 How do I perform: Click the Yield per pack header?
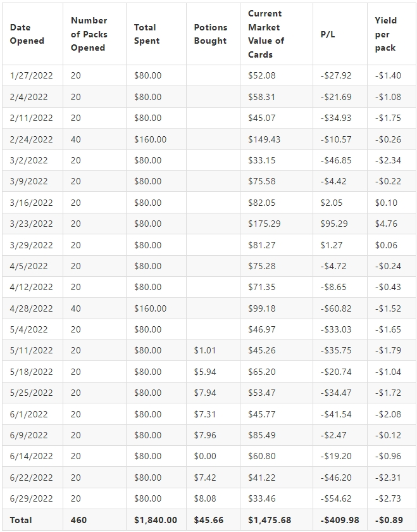pos(392,34)
